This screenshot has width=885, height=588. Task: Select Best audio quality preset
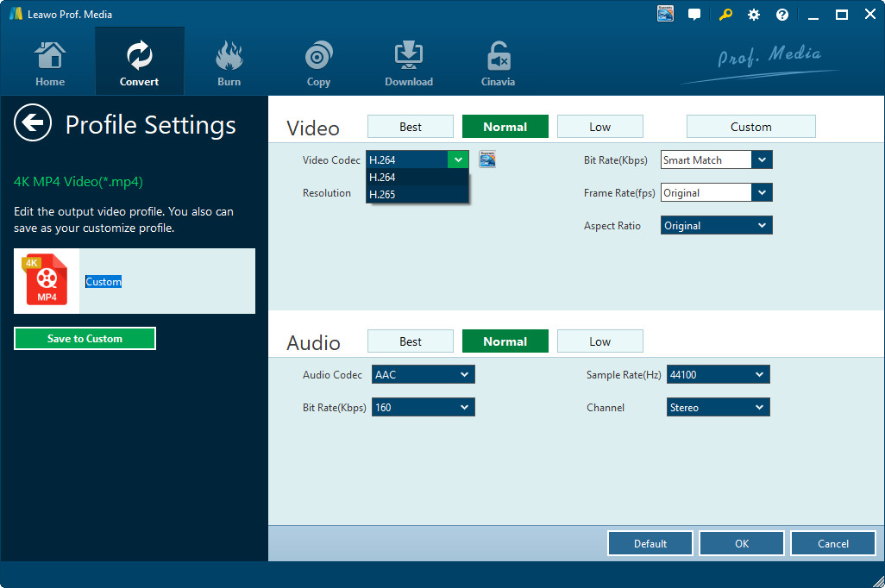pyautogui.click(x=411, y=341)
